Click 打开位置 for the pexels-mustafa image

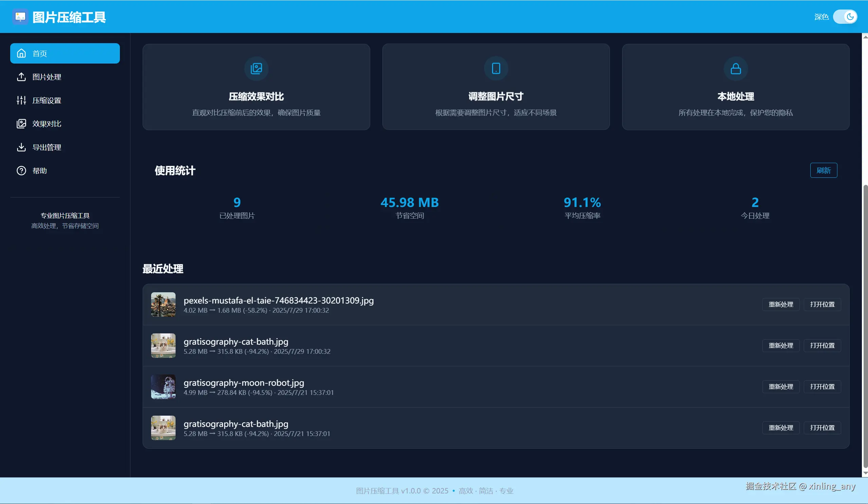pos(822,305)
